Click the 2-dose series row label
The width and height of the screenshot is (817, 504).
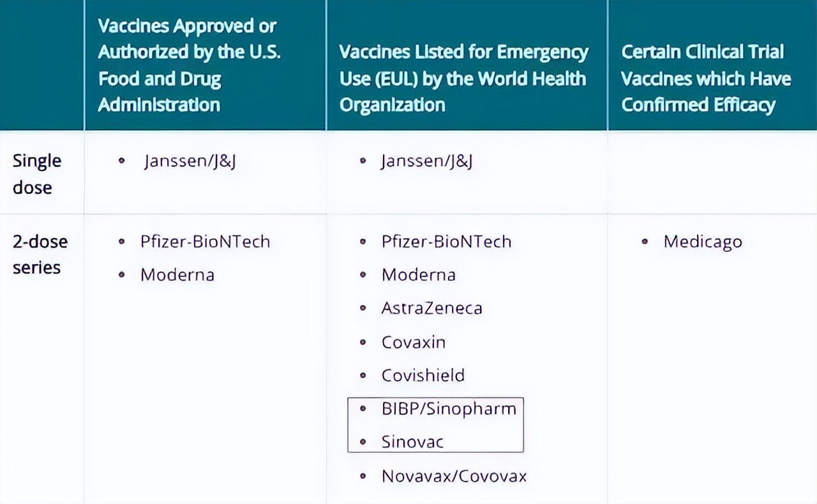[40, 254]
